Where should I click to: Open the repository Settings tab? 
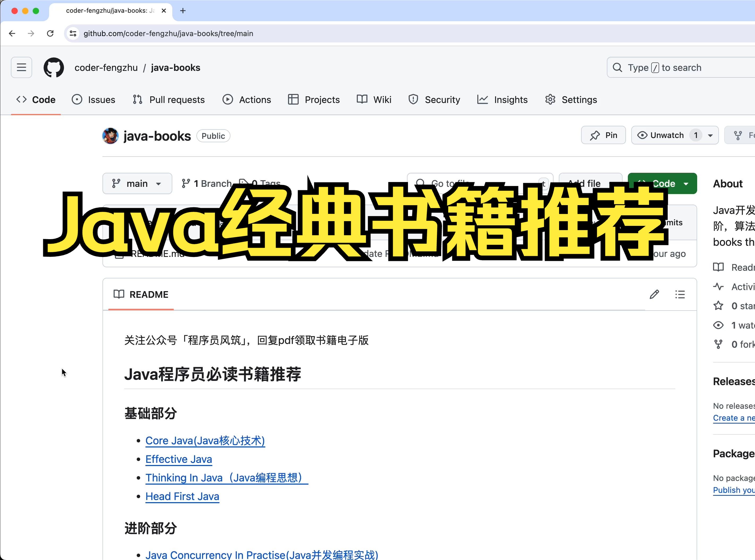click(x=571, y=100)
